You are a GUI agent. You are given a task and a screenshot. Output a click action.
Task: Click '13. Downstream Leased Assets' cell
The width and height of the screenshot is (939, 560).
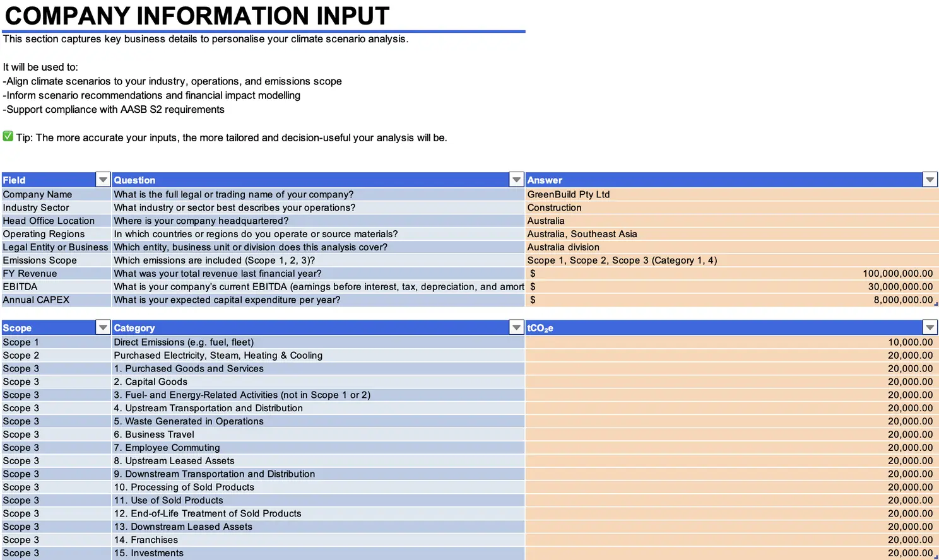[x=318, y=527]
